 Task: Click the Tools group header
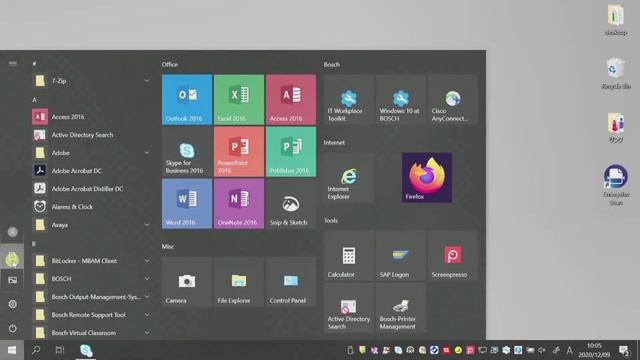pos(331,220)
